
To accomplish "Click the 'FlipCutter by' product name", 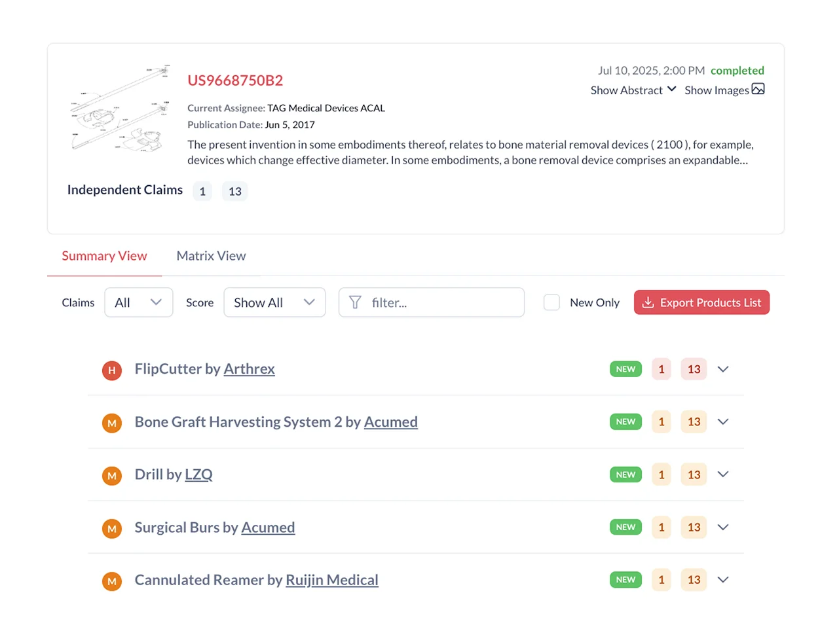I will 177,369.
